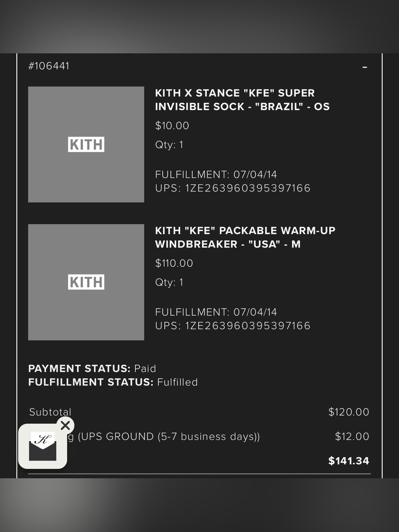Click the KITH logo on the windbreaker image
The image size is (399, 532).
(x=86, y=282)
